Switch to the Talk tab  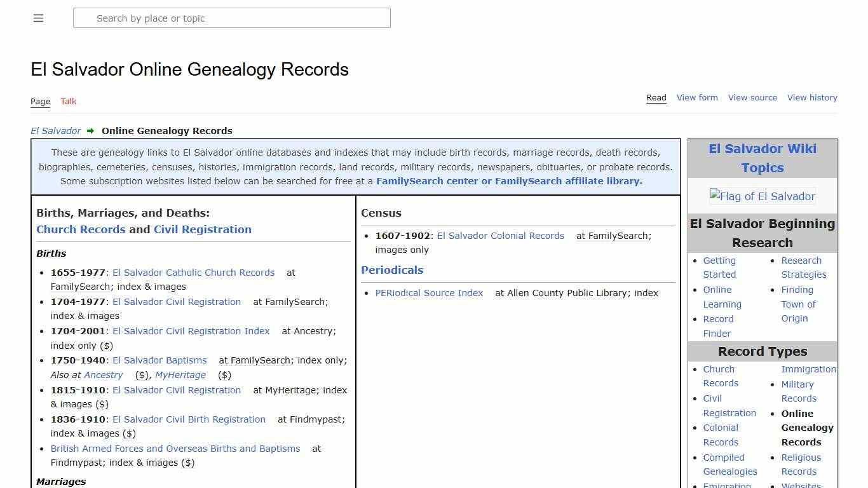tap(68, 101)
